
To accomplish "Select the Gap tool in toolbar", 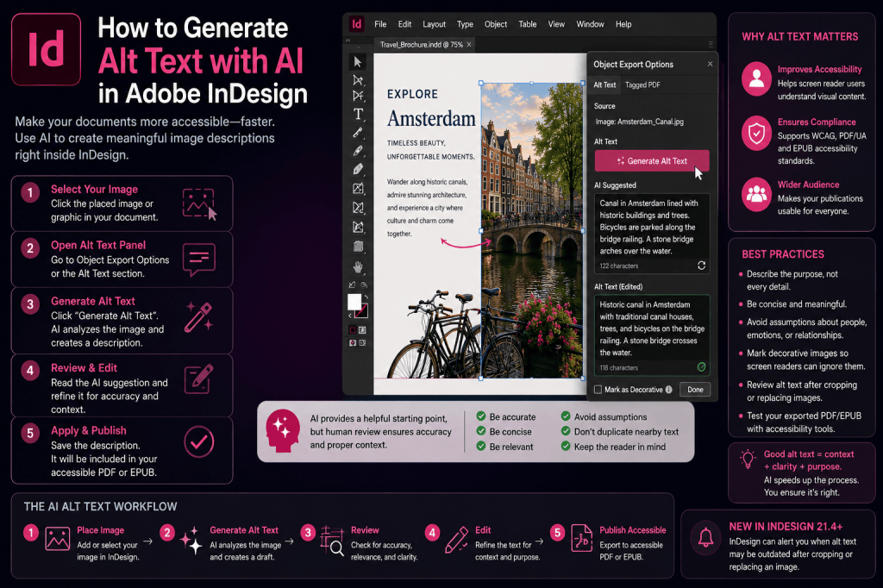I will [x=358, y=96].
